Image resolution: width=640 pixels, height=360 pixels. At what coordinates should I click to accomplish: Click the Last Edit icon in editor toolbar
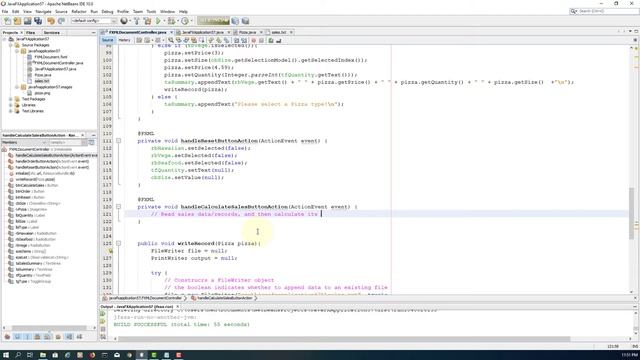tap(139, 40)
